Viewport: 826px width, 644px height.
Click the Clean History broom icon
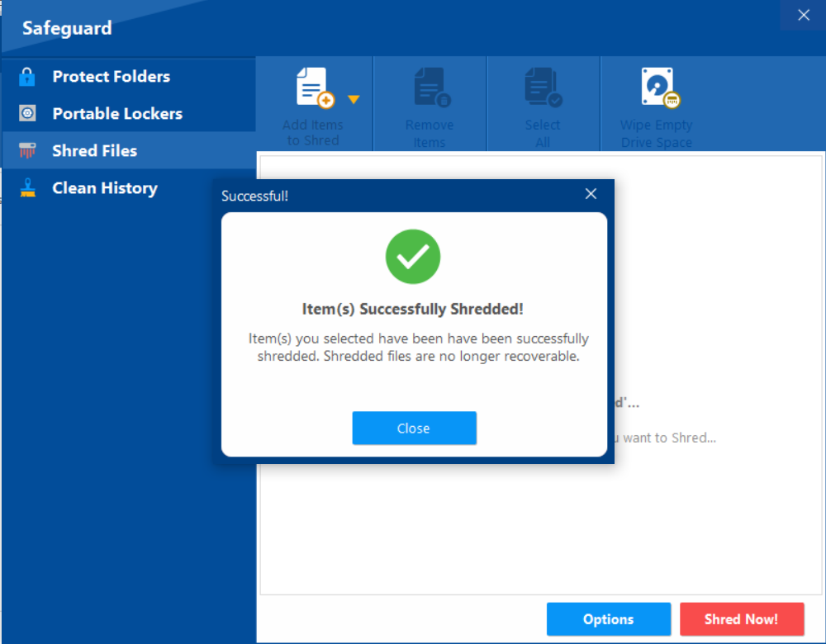(x=27, y=188)
